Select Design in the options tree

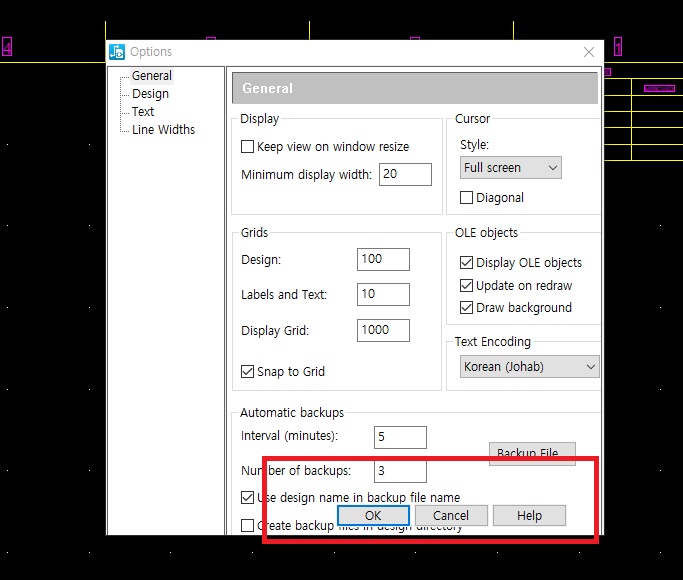150,93
